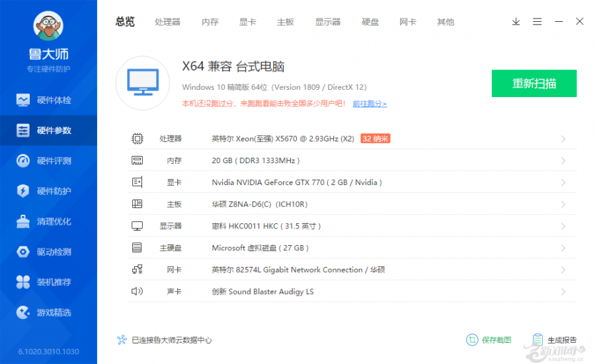The width and height of the screenshot is (595, 364).
Task: Open 游戏精选 sidebar item
Action: [48, 312]
